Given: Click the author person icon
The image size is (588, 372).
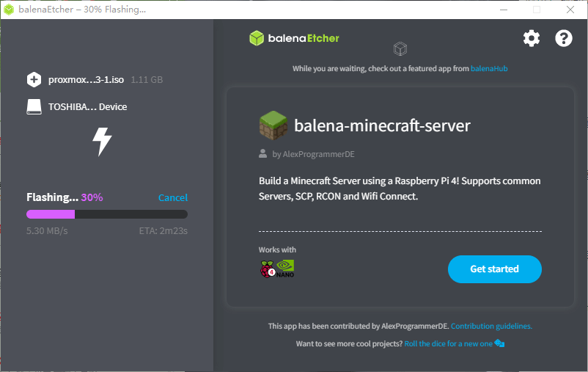Looking at the screenshot, I should (263, 153).
